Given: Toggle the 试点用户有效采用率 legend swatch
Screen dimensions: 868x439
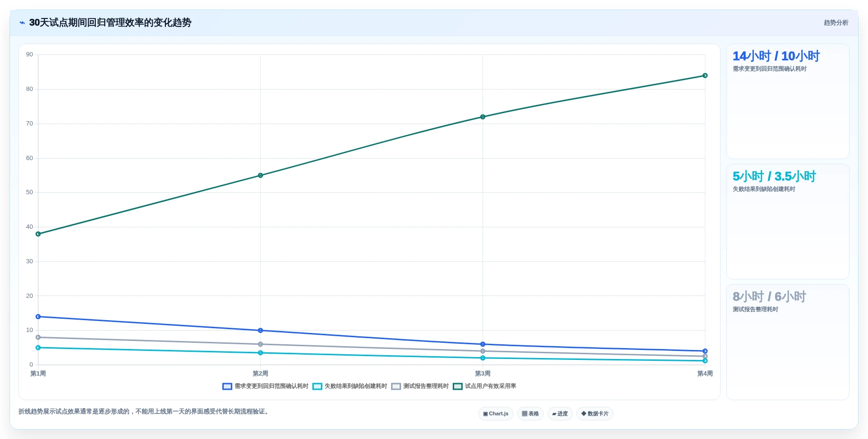Looking at the screenshot, I should point(457,386).
